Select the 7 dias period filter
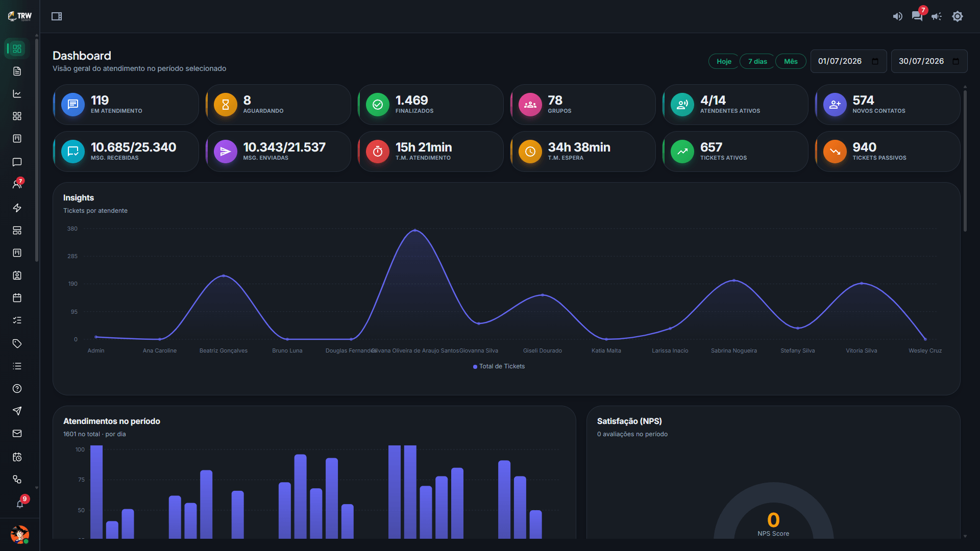Screen dimensions: 980x551 (757, 61)
